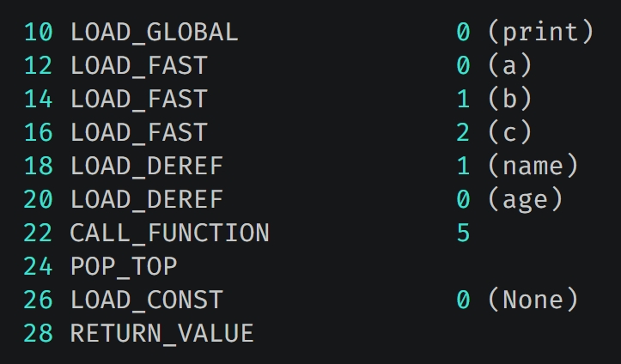Click the CALL_FUNCTION opcode
This screenshot has height=364, width=621.
tap(169, 233)
